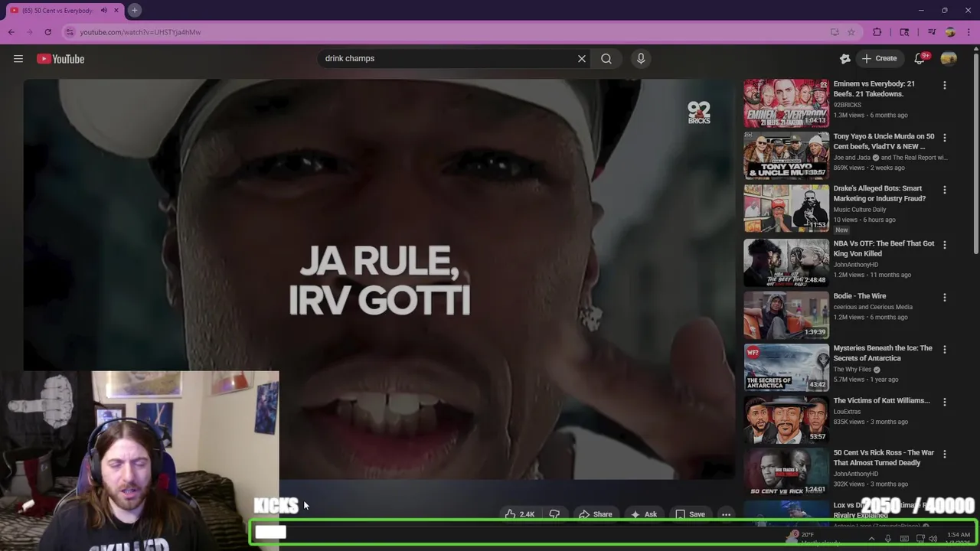
Task: Click the search magnifier button
Action: 606,58
